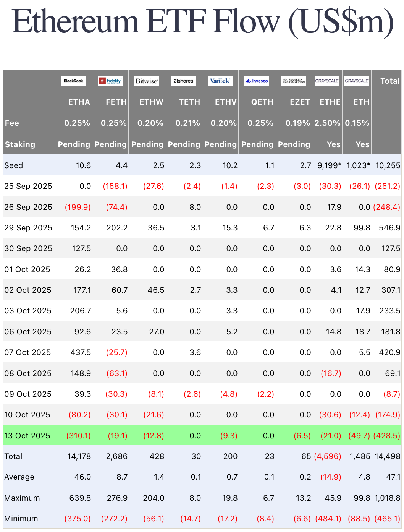This screenshot has height=532, width=404.
Task: Click the 1,018.8 maximum total
Action: 387,498
